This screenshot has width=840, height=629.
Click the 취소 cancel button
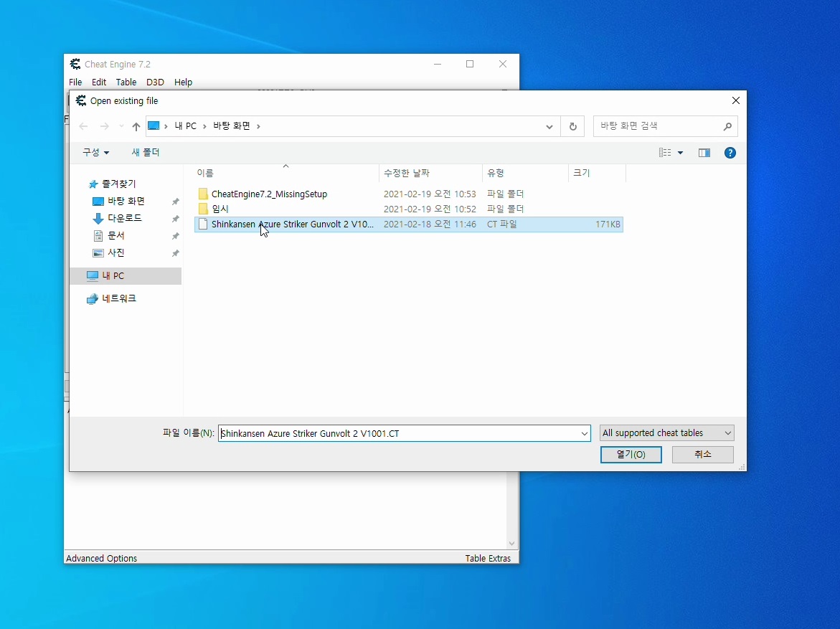coord(702,454)
